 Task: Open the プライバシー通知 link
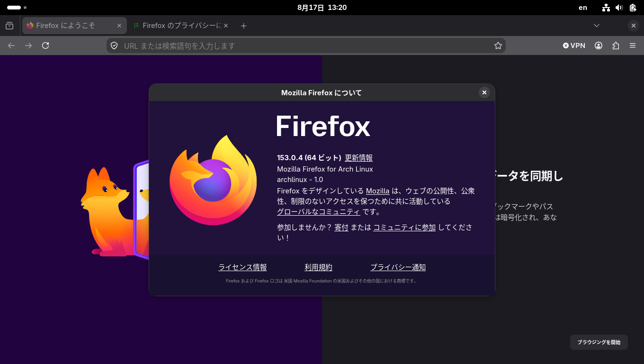pyautogui.click(x=398, y=267)
